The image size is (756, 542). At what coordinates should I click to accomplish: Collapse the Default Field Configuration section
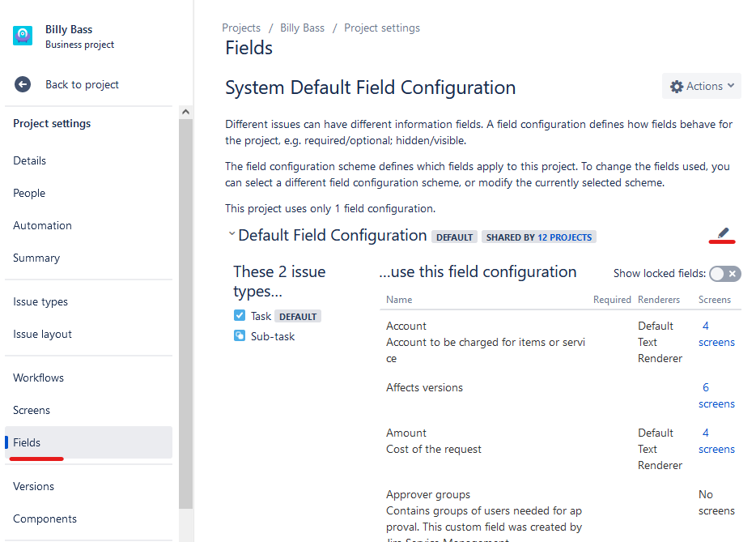[231, 234]
